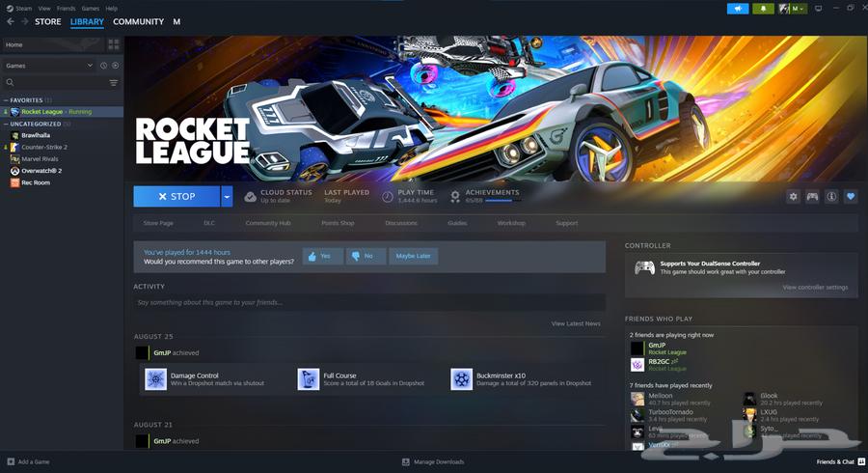The height and width of the screenshot is (473, 868).
Task: Click the activity post text field
Action: pos(369,303)
